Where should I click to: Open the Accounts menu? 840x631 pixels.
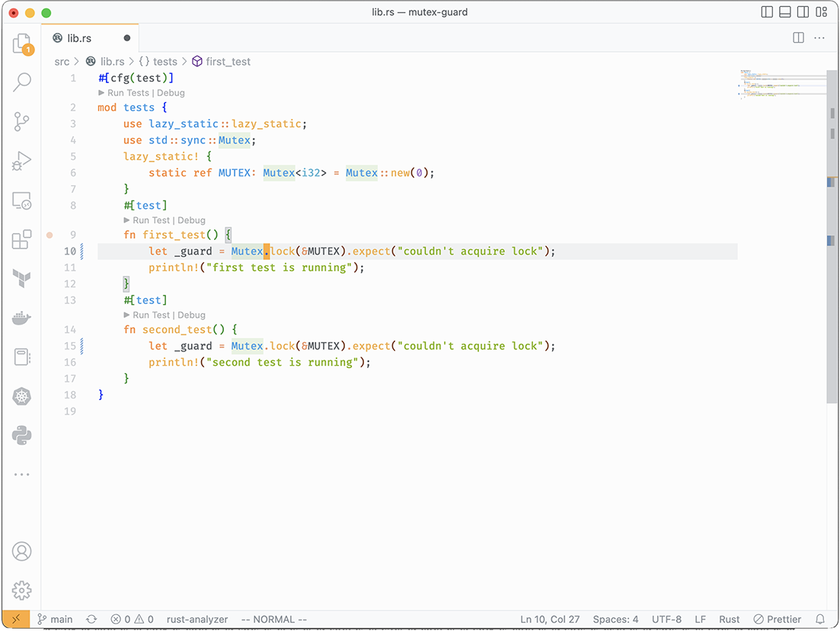coord(22,551)
